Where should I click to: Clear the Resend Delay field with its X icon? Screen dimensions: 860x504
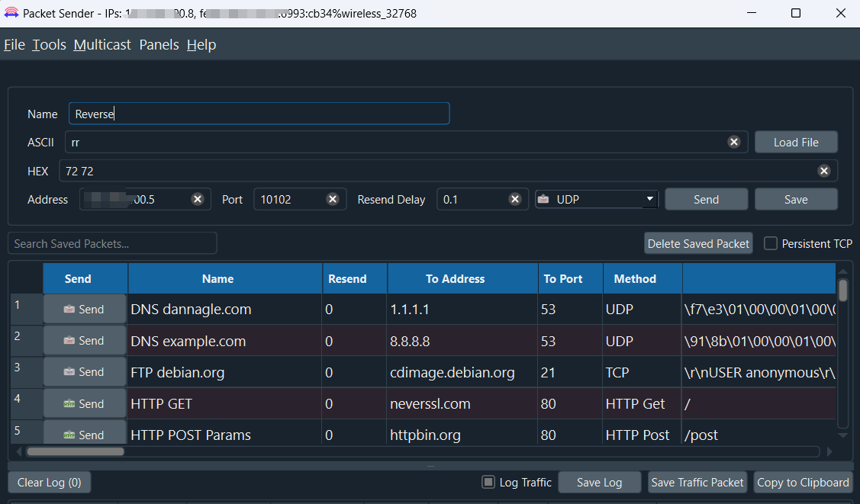point(515,199)
